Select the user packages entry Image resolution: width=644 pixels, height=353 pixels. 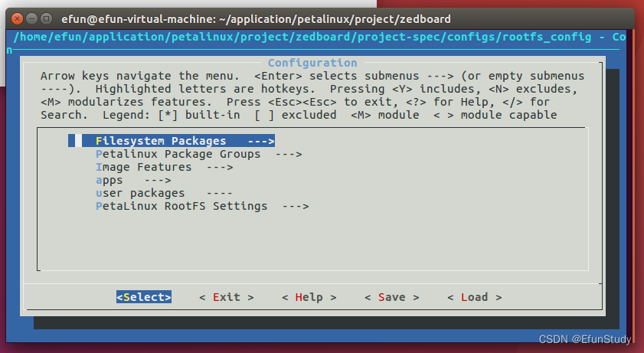click(165, 193)
